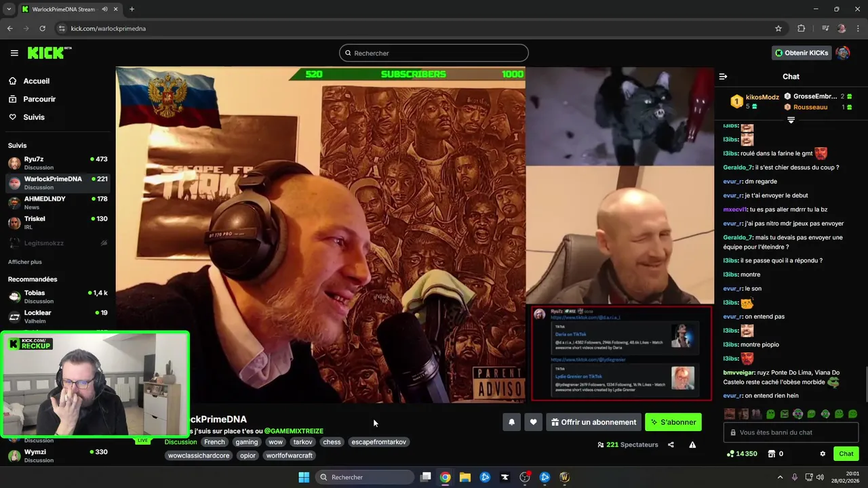Select the chess tag
Screen dimensions: 868x488
pyautogui.click(x=332, y=442)
